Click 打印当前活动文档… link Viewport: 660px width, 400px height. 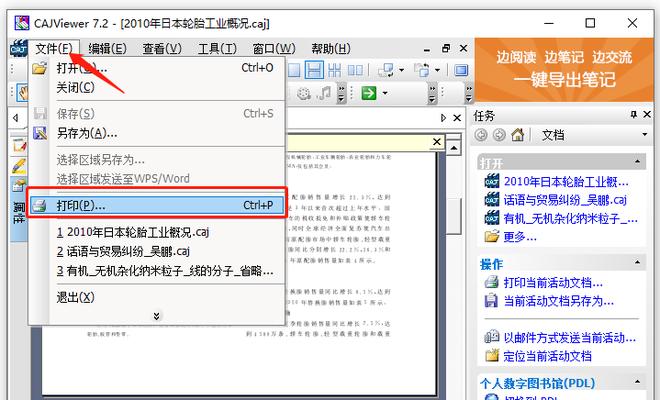tap(553, 282)
